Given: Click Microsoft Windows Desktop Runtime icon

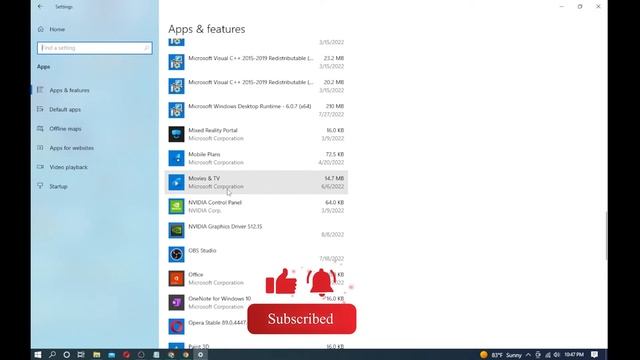Looking at the screenshot, I should [176, 110].
